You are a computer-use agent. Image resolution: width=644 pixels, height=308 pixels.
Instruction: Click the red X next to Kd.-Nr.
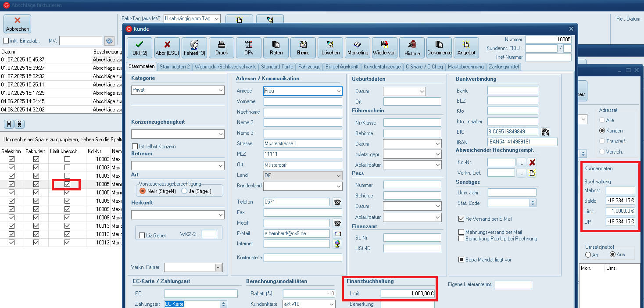click(x=532, y=162)
